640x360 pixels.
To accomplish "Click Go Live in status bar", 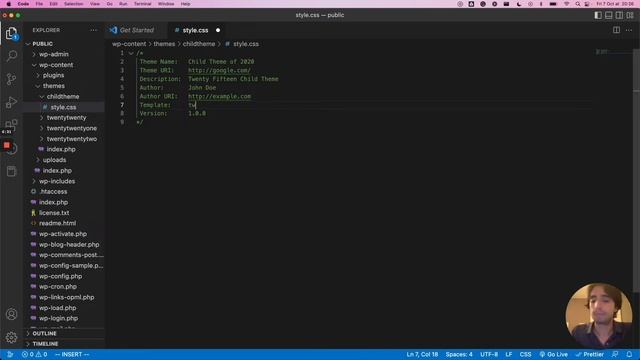I will [553, 354].
